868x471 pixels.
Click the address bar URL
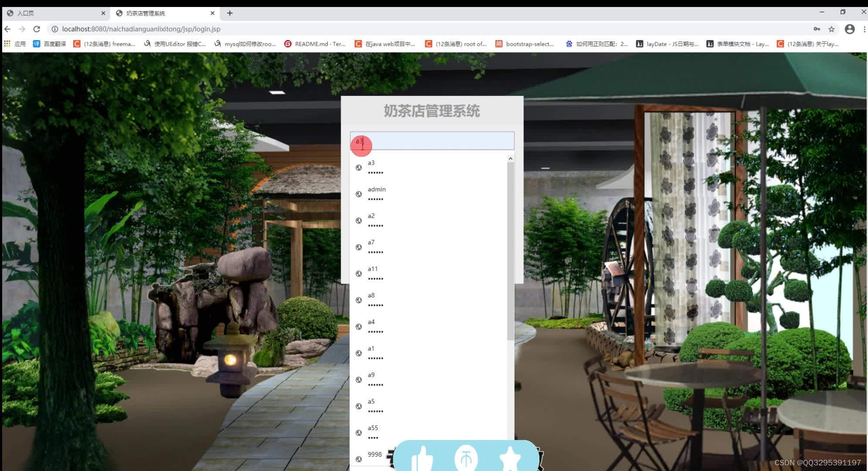pyautogui.click(x=141, y=29)
